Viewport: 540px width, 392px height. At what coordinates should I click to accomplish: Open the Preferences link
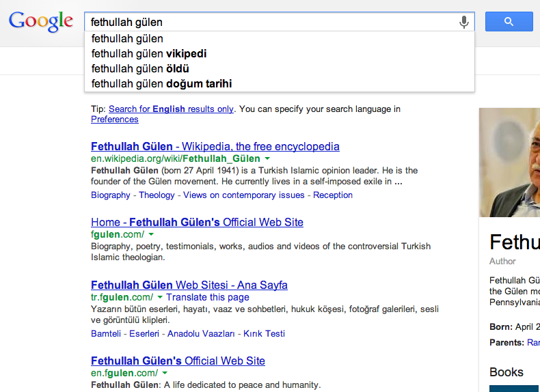115,120
